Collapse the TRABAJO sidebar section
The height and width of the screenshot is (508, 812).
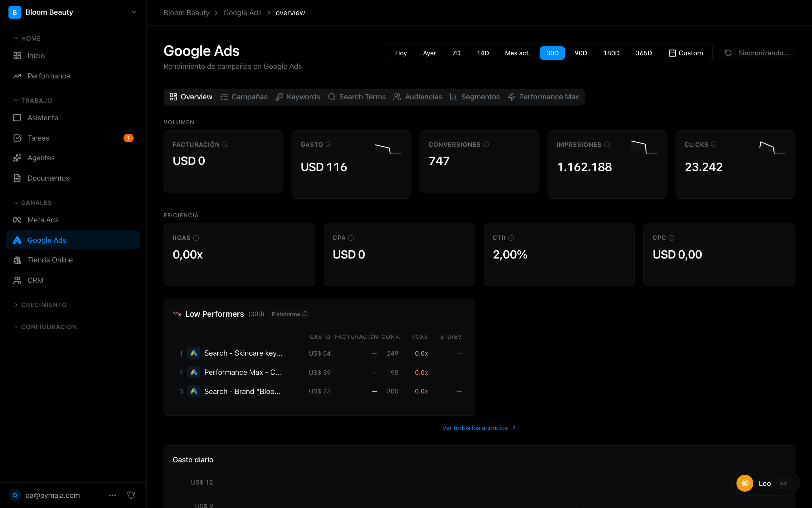[x=33, y=100]
